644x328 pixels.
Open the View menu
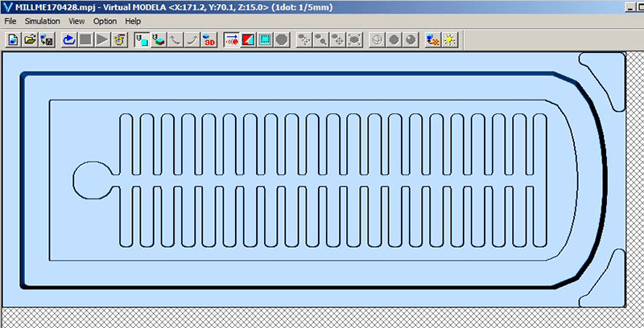coord(76,22)
